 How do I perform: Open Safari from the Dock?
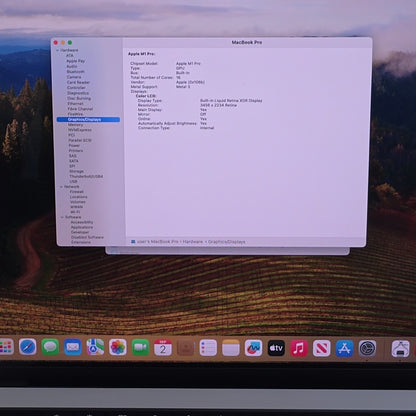pos(28,347)
